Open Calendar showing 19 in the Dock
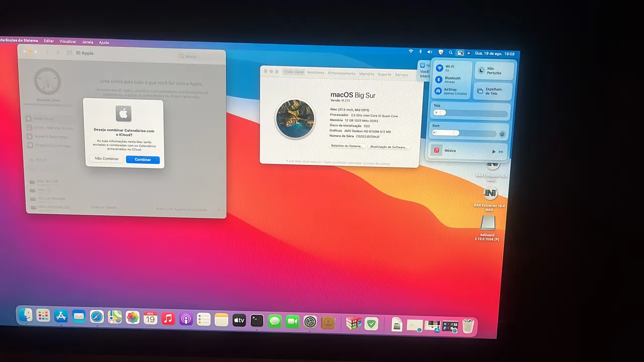Image resolution: width=644 pixels, height=362 pixels. coord(150,318)
